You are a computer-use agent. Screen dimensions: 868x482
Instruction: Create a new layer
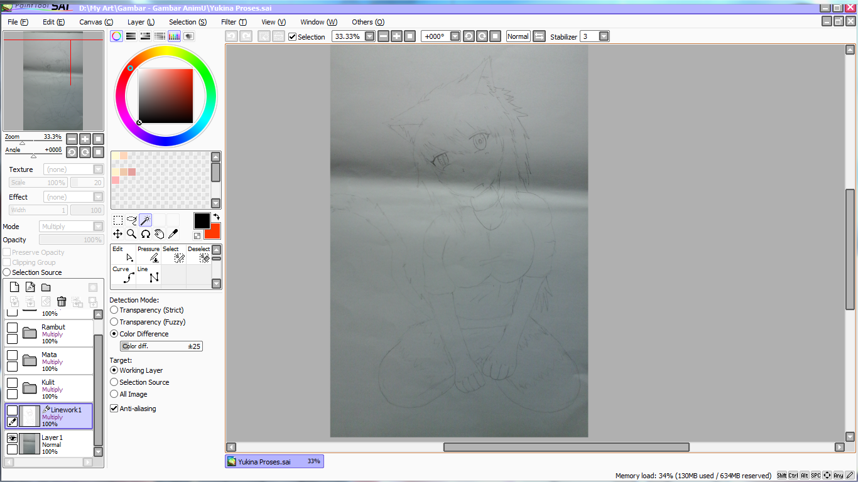14,287
